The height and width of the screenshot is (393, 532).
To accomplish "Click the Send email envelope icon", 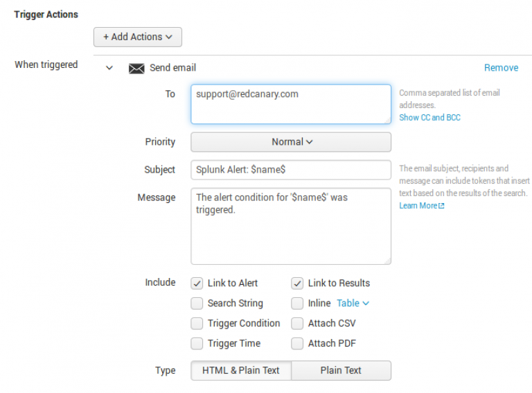I will (x=136, y=68).
